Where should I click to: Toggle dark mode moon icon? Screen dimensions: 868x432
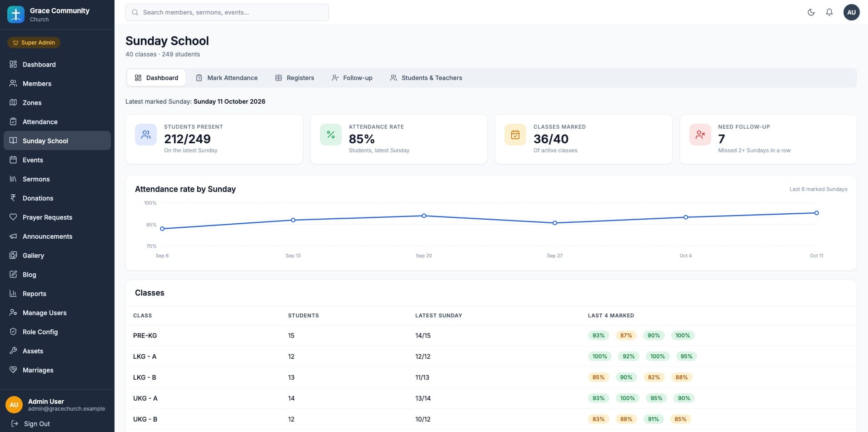(x=811, y=12)
